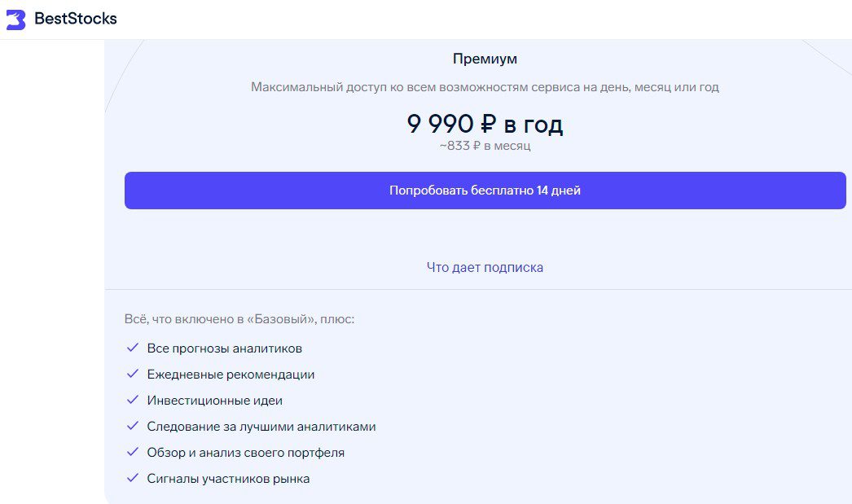Click the checkmark beside "Сигналы участников рынка"
Image resolution: width=852 pixels, height=504 pixels.
point(133,478)
